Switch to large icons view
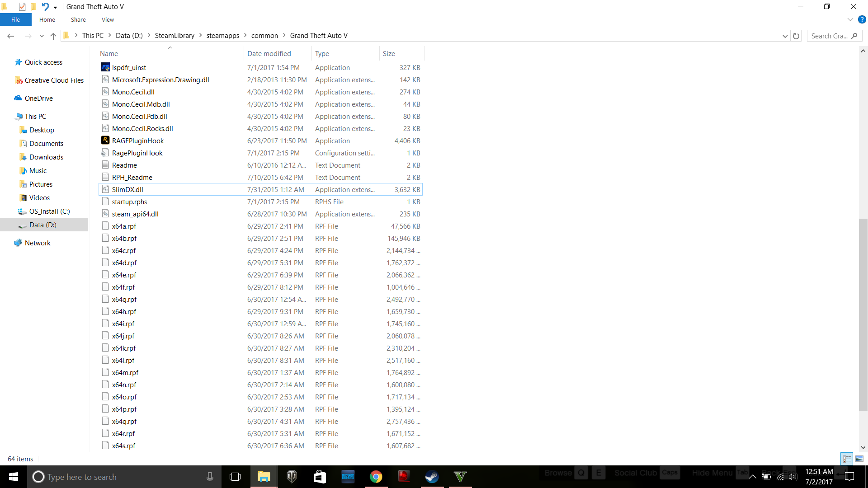This screenshot has height=488, width=868. coord(859,459)
